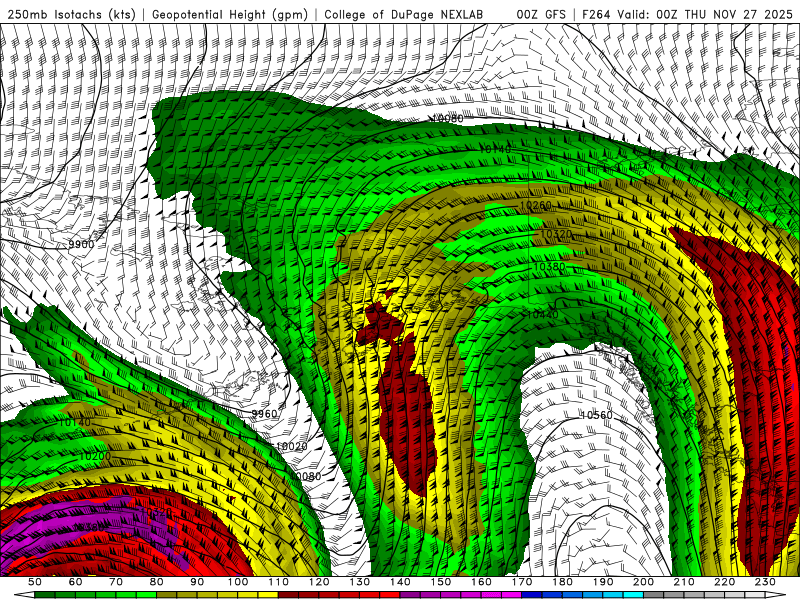Click the 10140 label just above 10200
This screenshot has height=600, width=800.
pyautogui.click(x=74, y=422)
